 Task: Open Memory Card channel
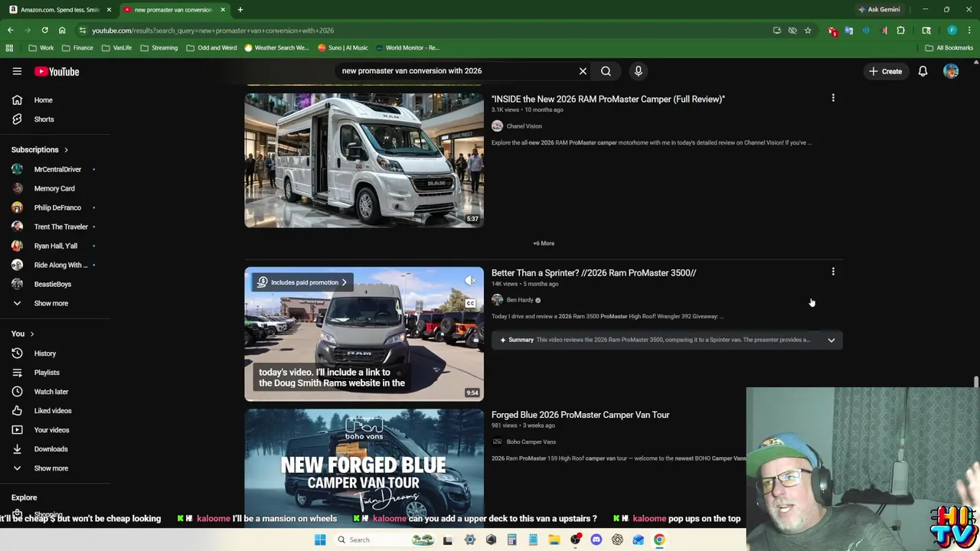click(55, 188)
